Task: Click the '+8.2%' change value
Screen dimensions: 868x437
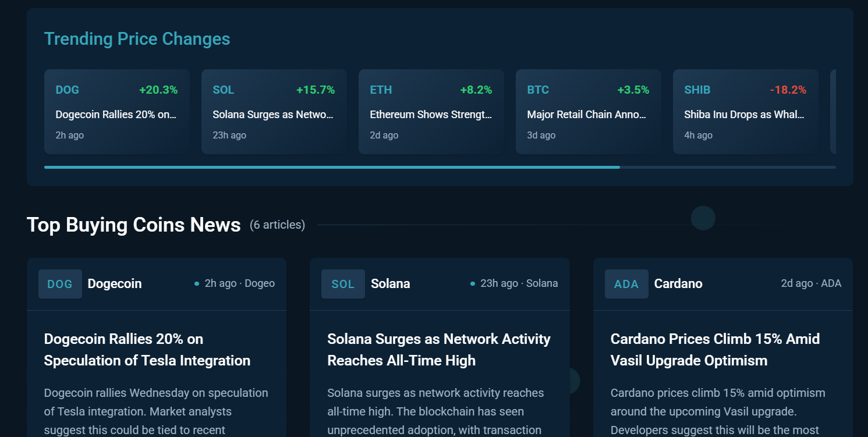Action: 476,90
